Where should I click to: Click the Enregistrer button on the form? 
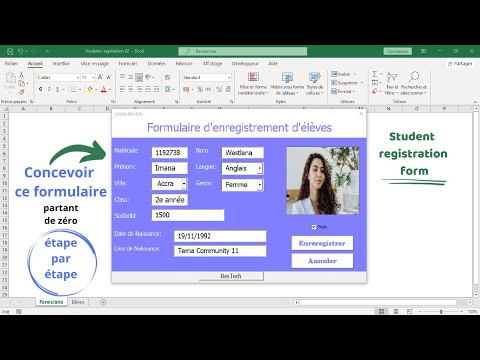[x=322, y=243]
